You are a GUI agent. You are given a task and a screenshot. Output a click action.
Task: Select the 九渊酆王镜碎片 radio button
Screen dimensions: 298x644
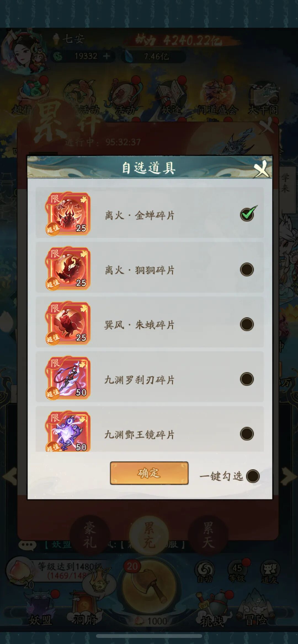247,433
